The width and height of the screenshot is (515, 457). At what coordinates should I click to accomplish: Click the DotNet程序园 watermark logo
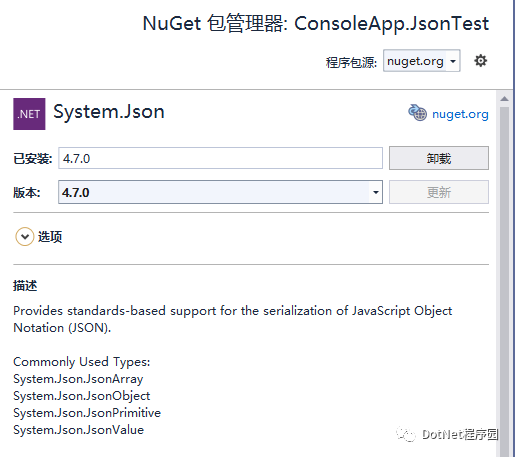coord(447,434)
